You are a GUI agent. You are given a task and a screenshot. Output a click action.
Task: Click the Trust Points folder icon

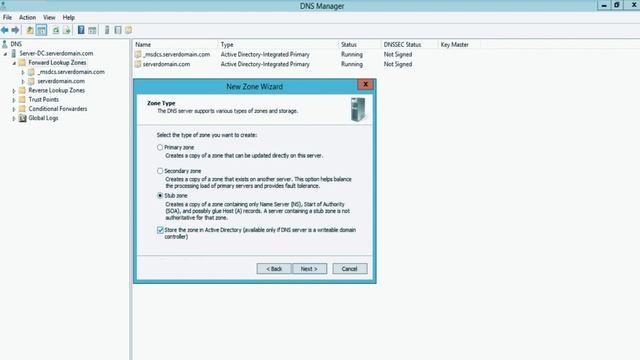point(22,100)
